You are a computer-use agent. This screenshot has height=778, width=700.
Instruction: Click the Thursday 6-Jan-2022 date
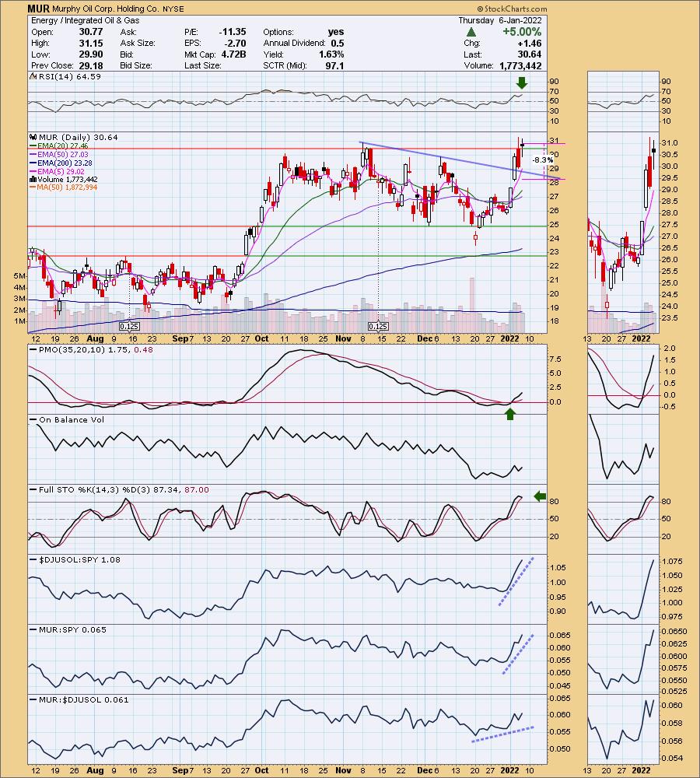click(499, 20)
